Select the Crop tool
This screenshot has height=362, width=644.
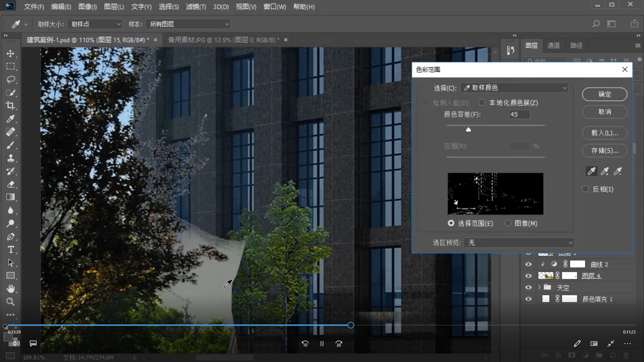pyautogui.click(x=10, y=106)
